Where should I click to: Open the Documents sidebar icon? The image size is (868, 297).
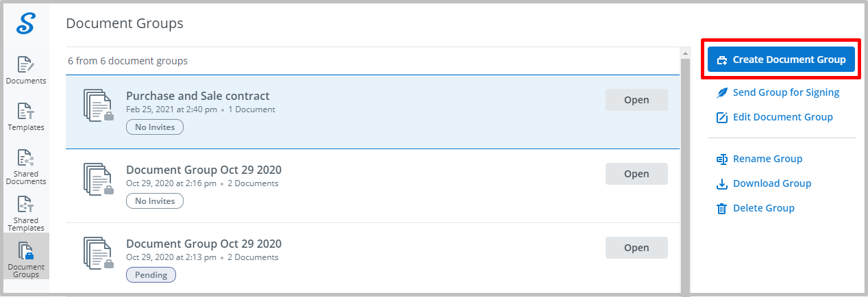tap(25, 70)
